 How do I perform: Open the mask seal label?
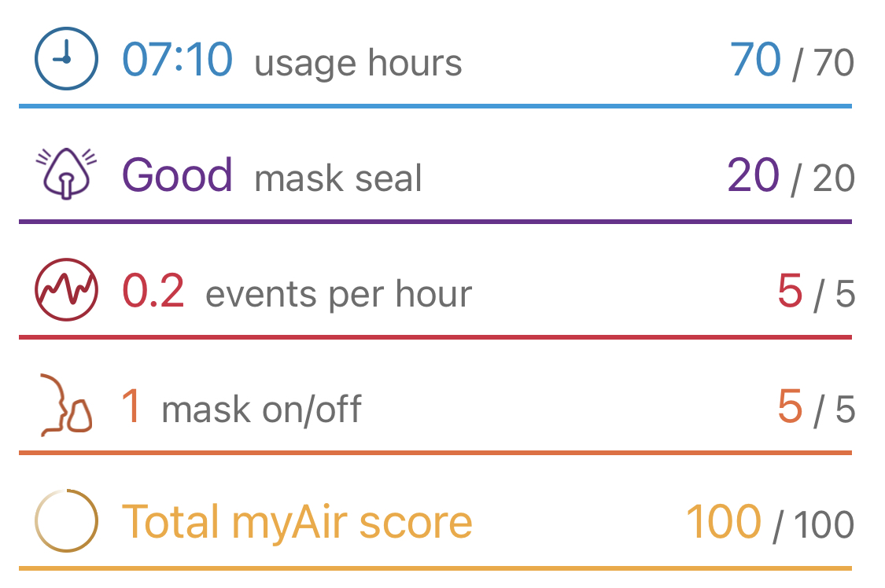point(338,178)
